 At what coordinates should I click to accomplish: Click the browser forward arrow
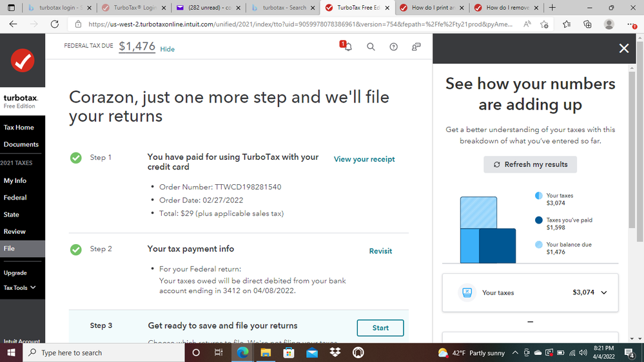[34, 24]
